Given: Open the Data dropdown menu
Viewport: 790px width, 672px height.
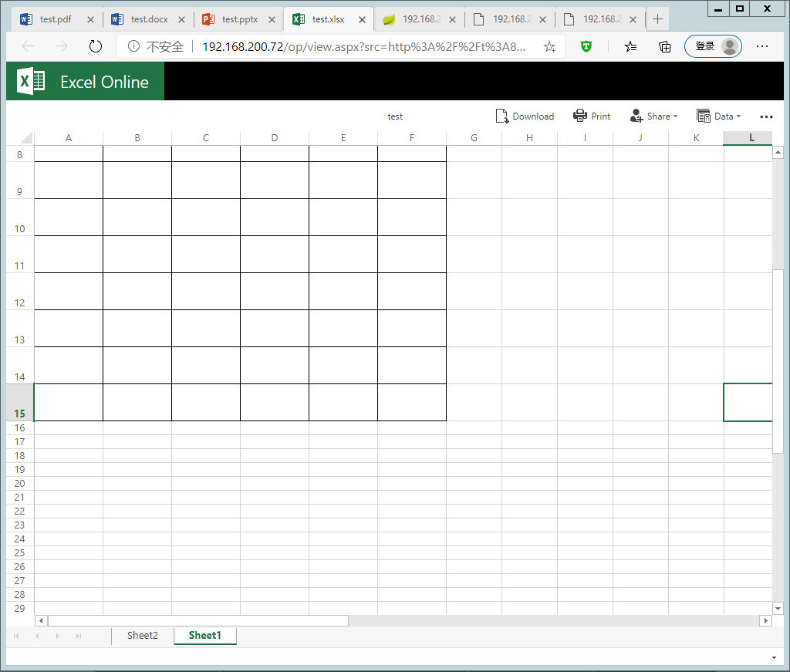Looking at the screenshot, I should pos(718,117).
